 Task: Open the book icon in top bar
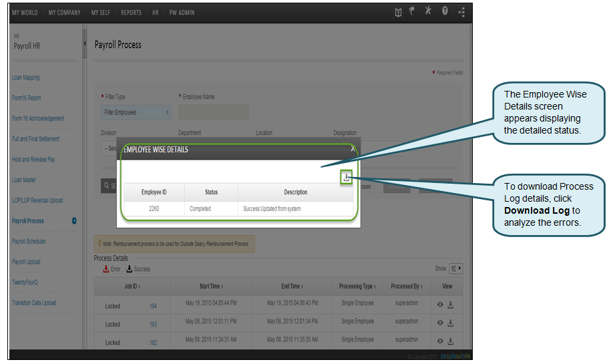pyautogui.click(x=399, y=13)
